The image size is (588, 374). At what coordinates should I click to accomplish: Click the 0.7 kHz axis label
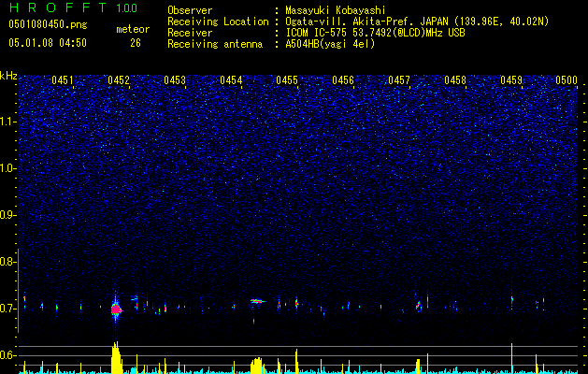pyautogui.click(x=7, y=309)
